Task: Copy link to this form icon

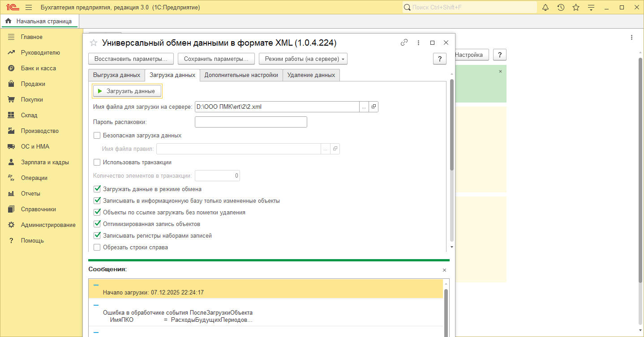Action: [x=404, y=43]
